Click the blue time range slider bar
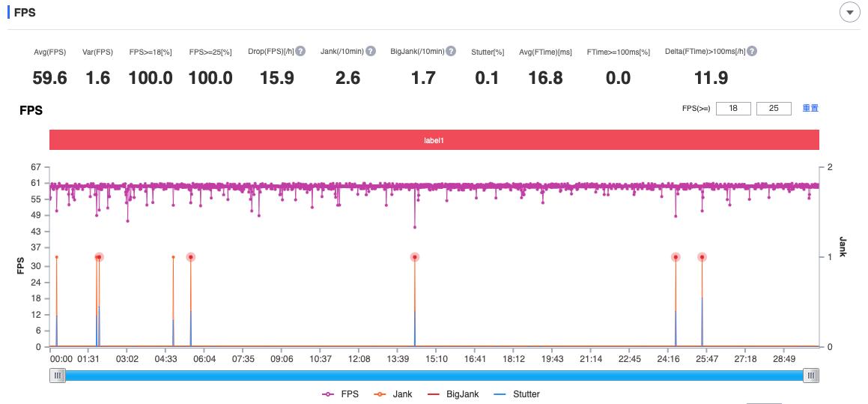This screenshot has height=404, width=868. tap(434, 376)
